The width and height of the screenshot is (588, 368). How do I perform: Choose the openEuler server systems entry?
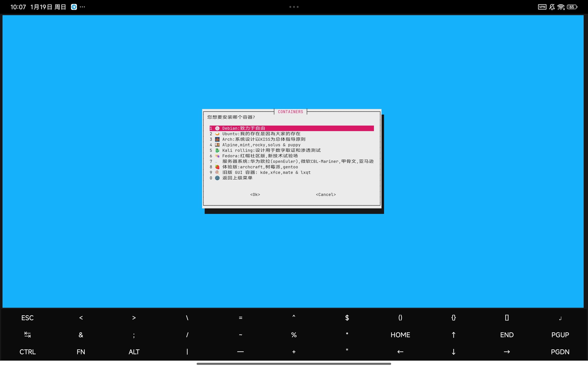click(x=291, y=161)
